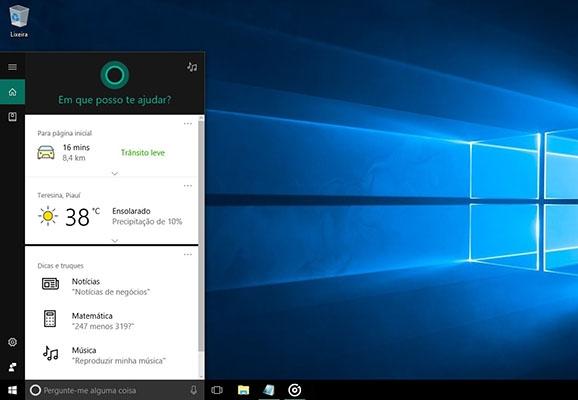Open File Explorer from the taskbar
Screen dimensions: 578x400
click(x=243, y=390)
